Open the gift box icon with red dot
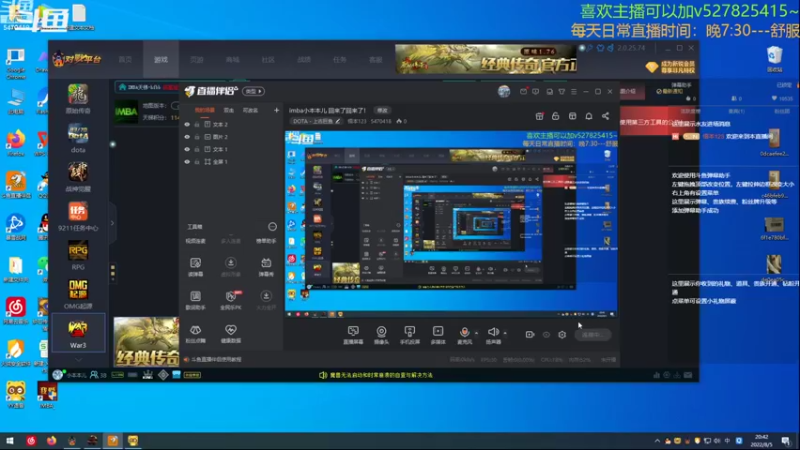800x450 pixels. [539, 116]
